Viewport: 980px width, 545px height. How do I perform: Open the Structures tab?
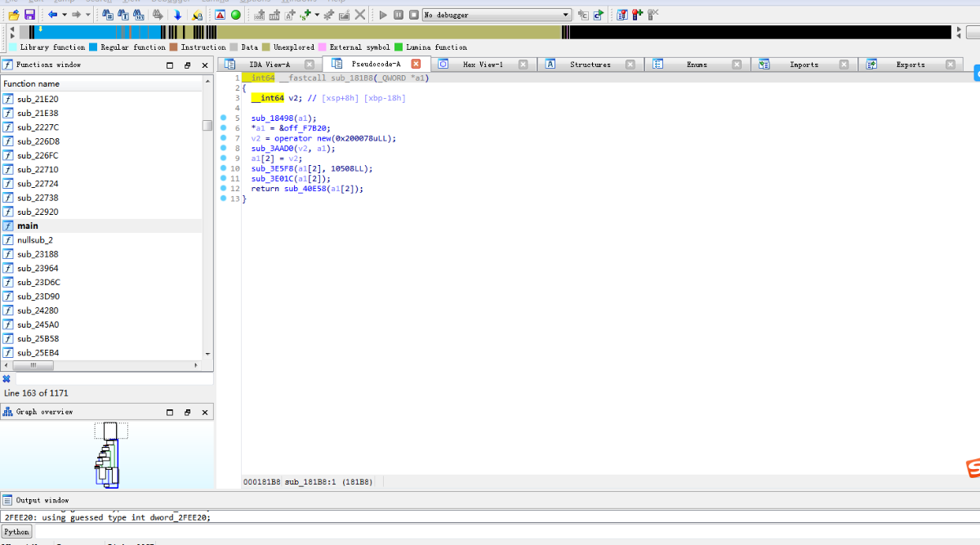(x=590, y=65)
